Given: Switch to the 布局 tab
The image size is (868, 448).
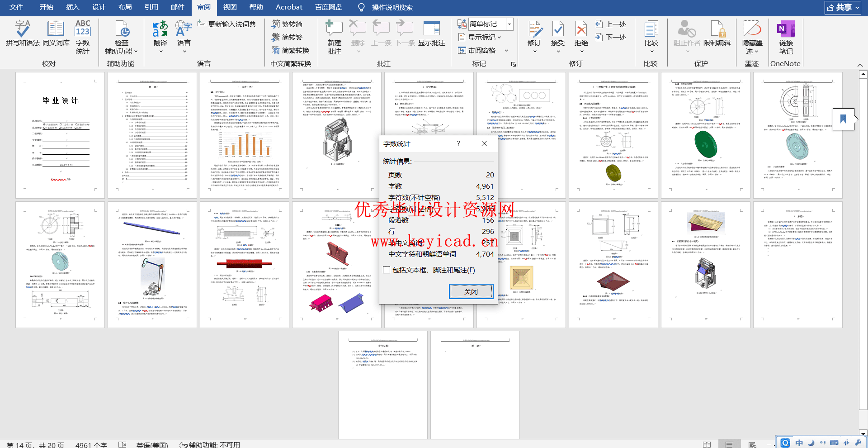Looking at the screenshot, I should pos(125,7).
